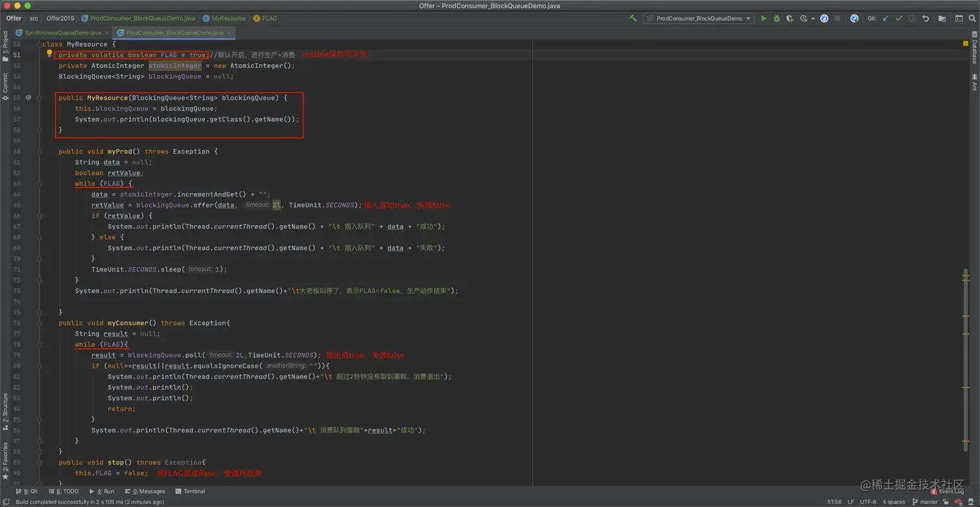The image size is (980, 507).
Task: Change 4 spaces indent setting
Action: 894,502
